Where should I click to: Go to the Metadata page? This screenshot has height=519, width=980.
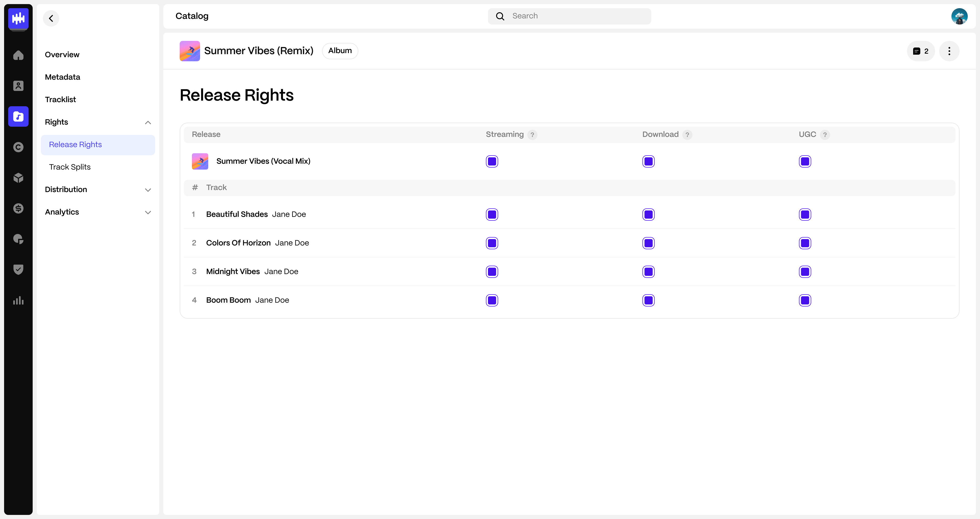point(62,77)
